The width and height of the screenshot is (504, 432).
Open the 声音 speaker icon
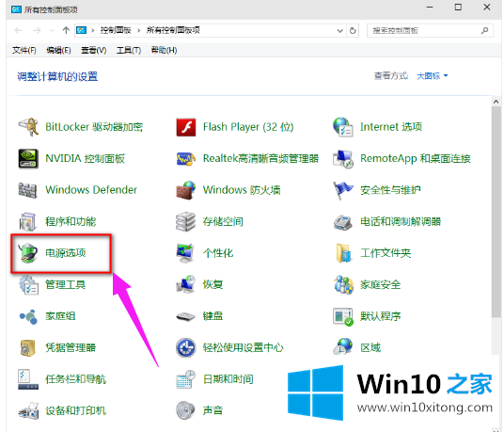coord(186,410)
